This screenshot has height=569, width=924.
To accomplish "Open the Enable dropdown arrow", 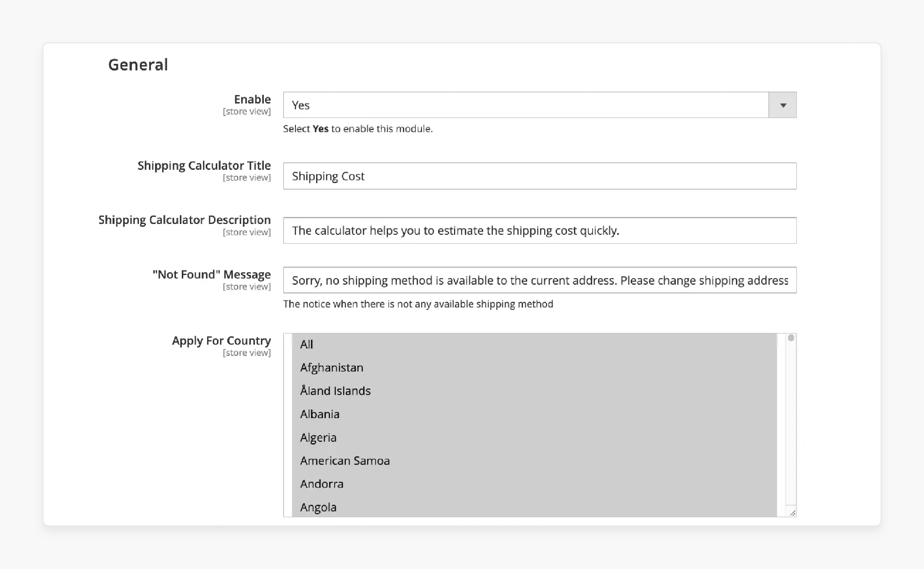I will coord(782,105).
